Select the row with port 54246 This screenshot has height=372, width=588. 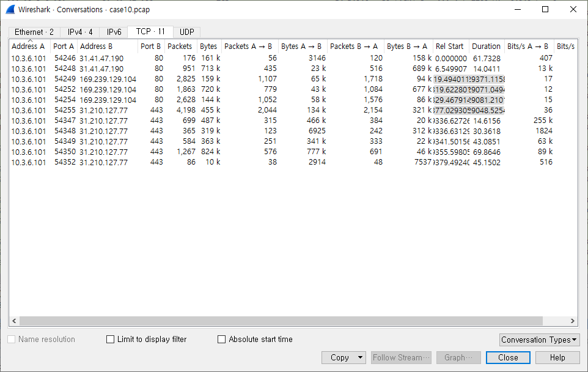coord(293,58)
